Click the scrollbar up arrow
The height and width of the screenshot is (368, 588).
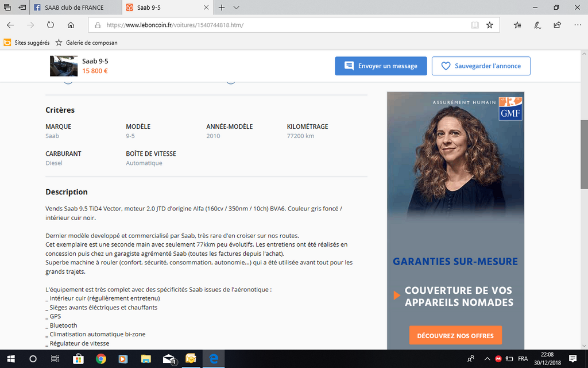coord(584,53)
